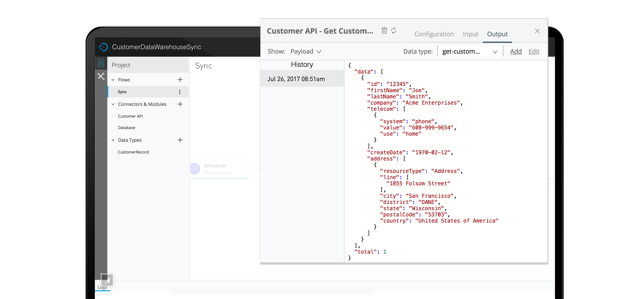Open the network connections sidebar icon

click(101, 76)
